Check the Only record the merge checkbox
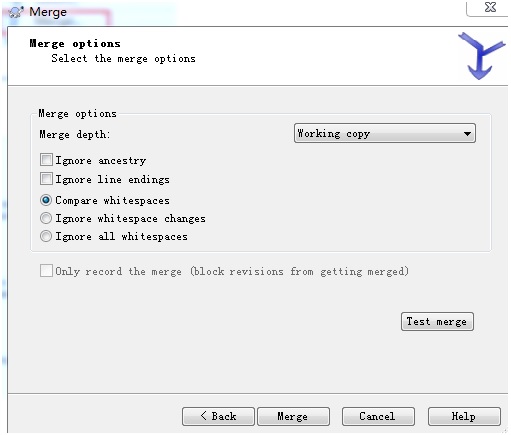This screenshot has width=511, height=435. point(46,271)
